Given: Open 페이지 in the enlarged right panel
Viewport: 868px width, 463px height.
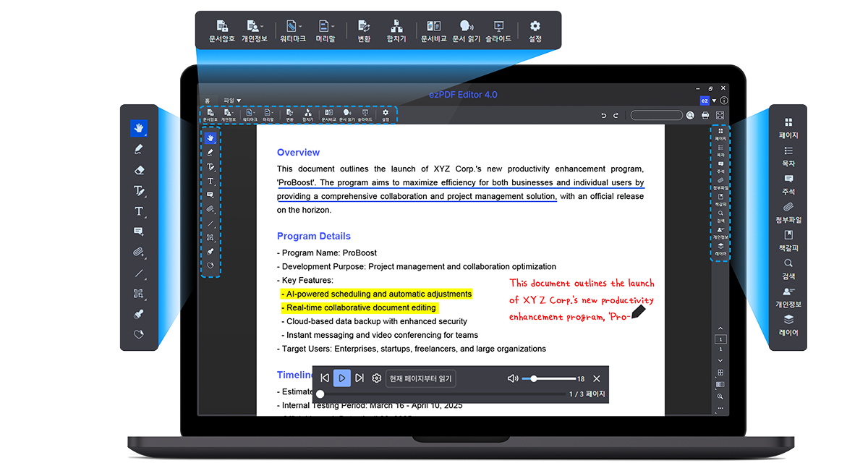Looking at the screenshot, I should (788, 128).
